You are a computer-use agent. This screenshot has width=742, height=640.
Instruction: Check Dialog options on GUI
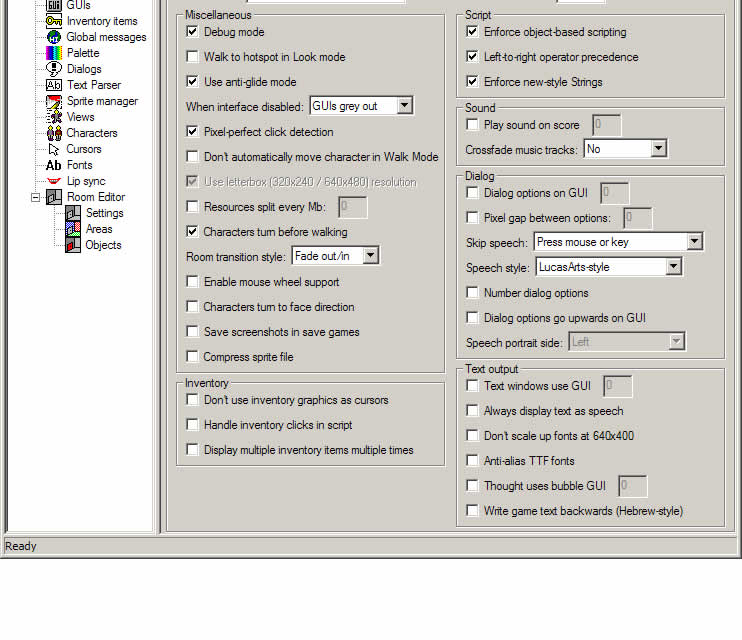point(472,193)
